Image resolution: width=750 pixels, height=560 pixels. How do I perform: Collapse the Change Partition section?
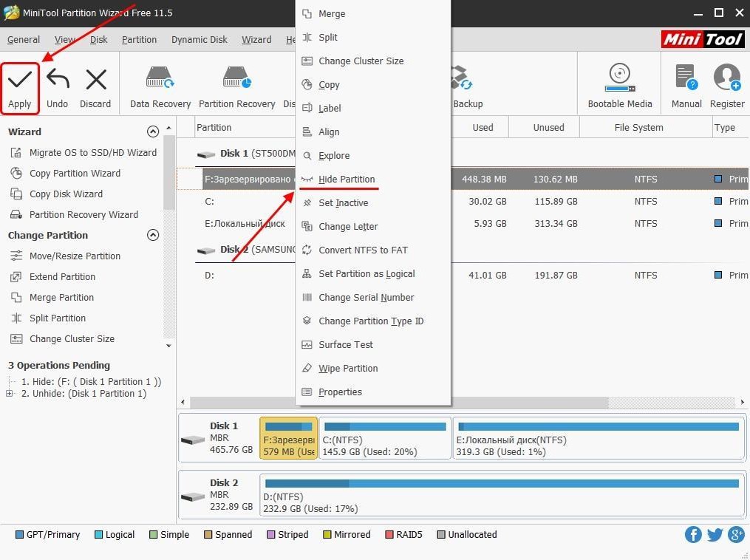click(152, 235)
